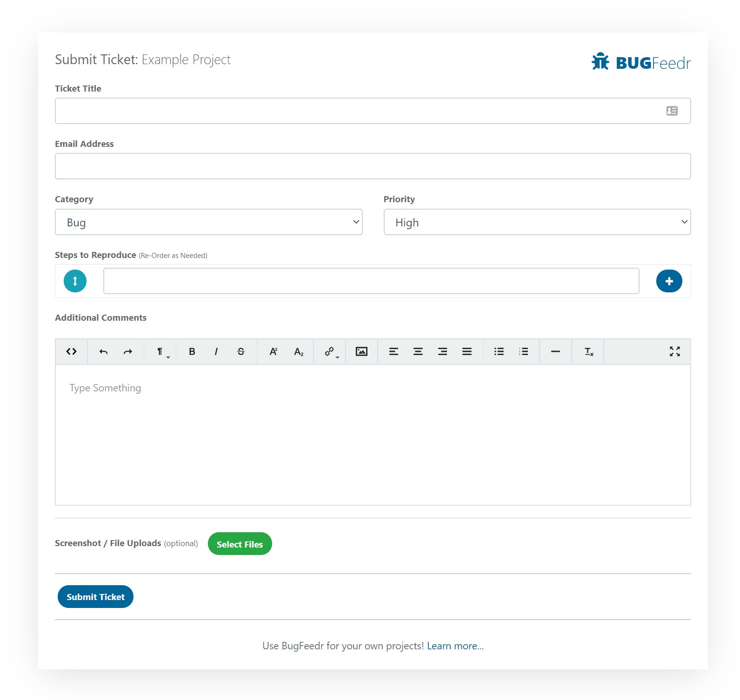Click the Select Files button
The width and height of the screenshot is (740, 700).
pyautogui.click(x=240, y=544)
